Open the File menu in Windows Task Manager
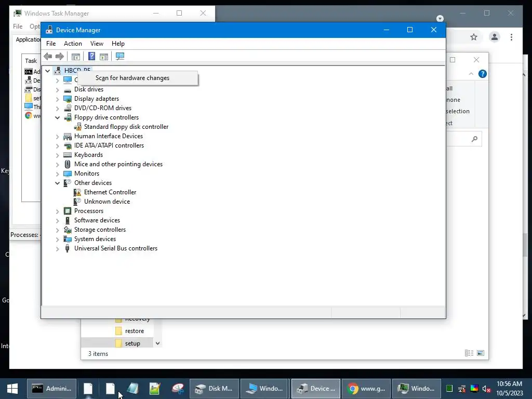532x399 pixels. tap(18, 26)
